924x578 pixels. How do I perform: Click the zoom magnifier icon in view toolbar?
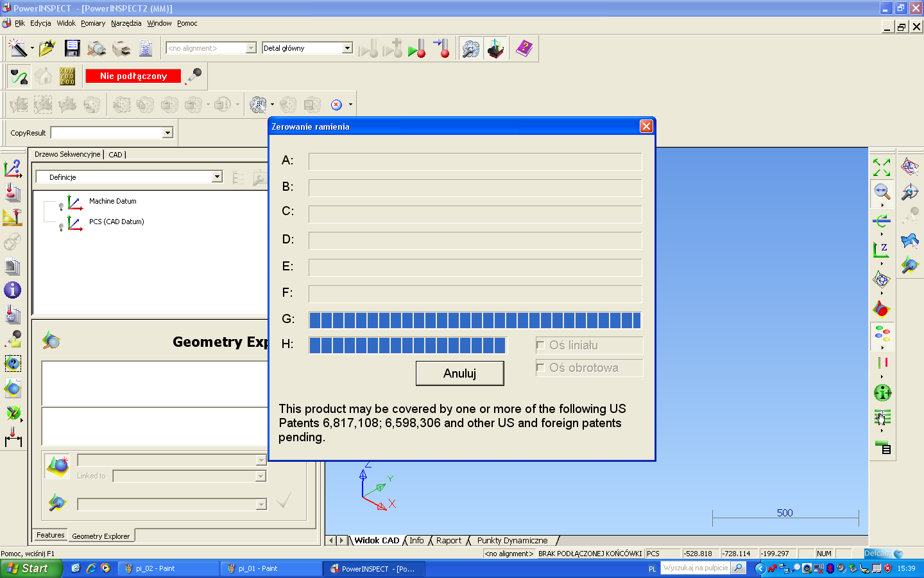tap(882, 191)
